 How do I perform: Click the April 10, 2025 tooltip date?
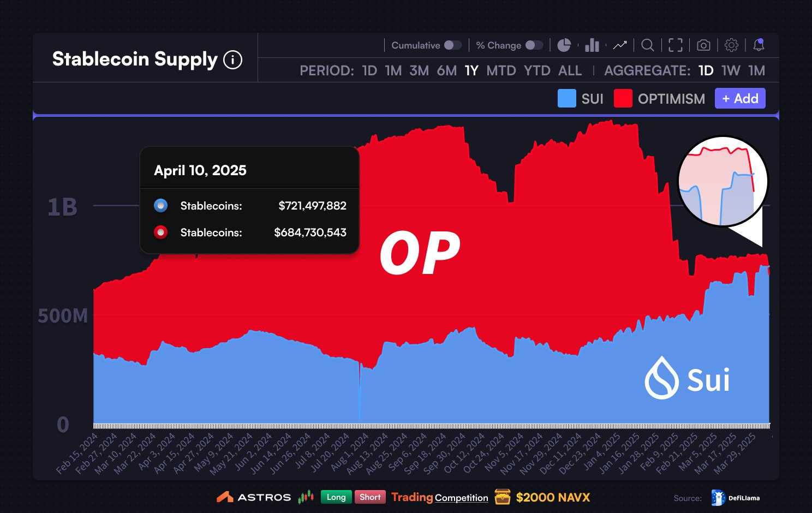(x=200, y=170)
